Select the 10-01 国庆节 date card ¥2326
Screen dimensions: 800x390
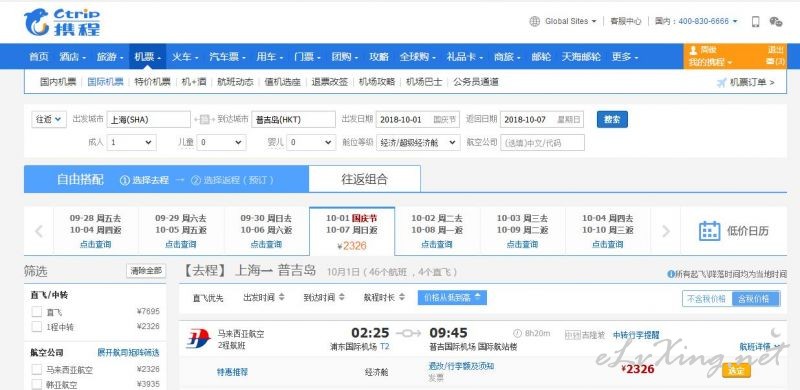click(352, 231)
